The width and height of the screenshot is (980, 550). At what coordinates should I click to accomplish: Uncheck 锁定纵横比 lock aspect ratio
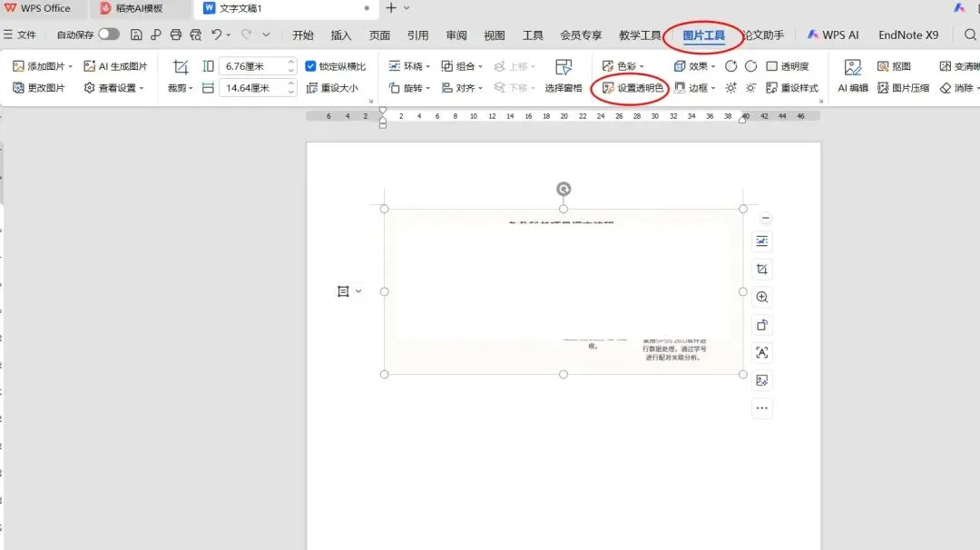click(x=310, y=66)
